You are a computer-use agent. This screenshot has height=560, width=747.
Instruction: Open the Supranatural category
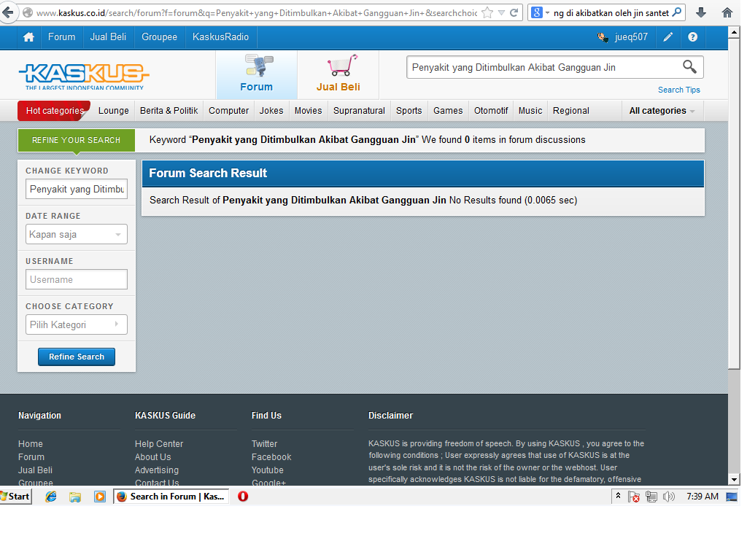pos(359,111)
